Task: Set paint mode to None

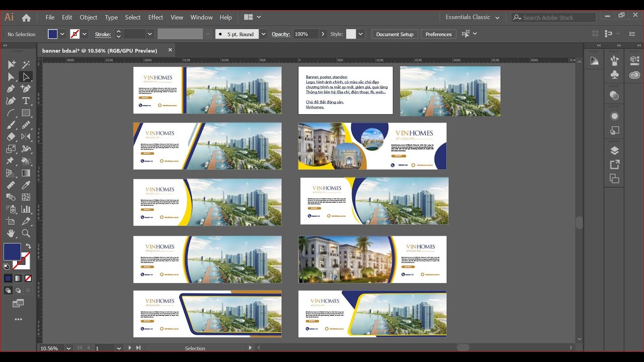Action: pyautogui.click(x=28, y=278)
